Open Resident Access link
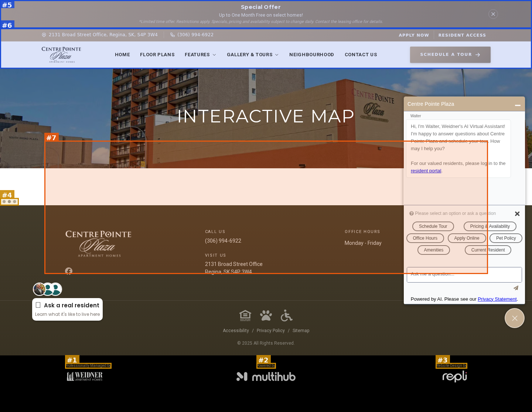Viewport: 532px width, 412px height. click(x=462, y=35)
